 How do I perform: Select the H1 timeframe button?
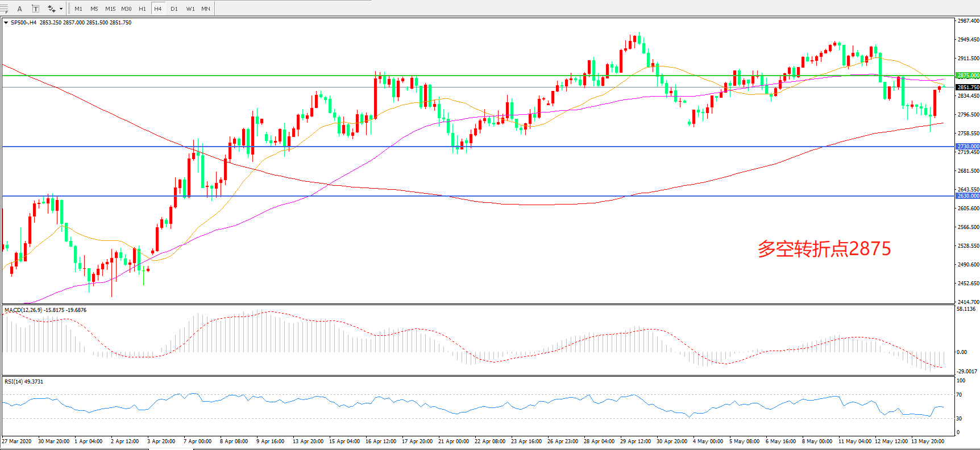tap(142, 9)
